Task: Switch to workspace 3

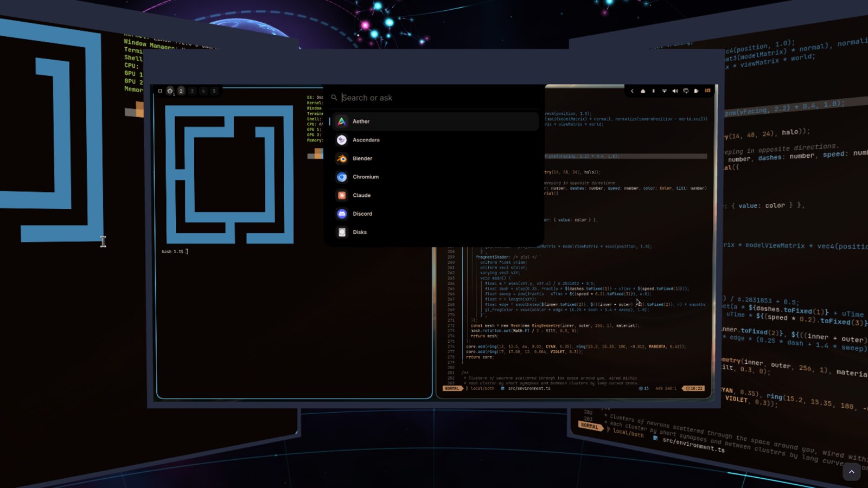Action: (x=192, y=91)
